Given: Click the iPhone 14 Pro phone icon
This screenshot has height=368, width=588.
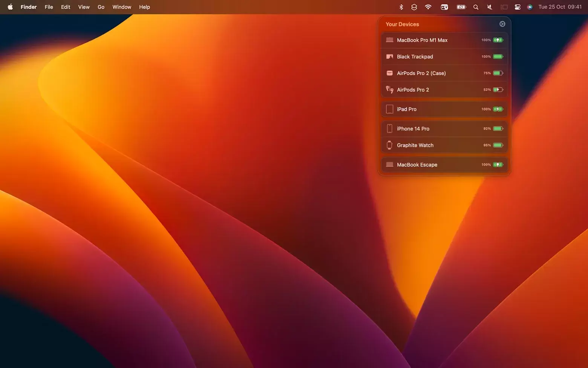Looking at the screenshot, I should pos(389,129).
